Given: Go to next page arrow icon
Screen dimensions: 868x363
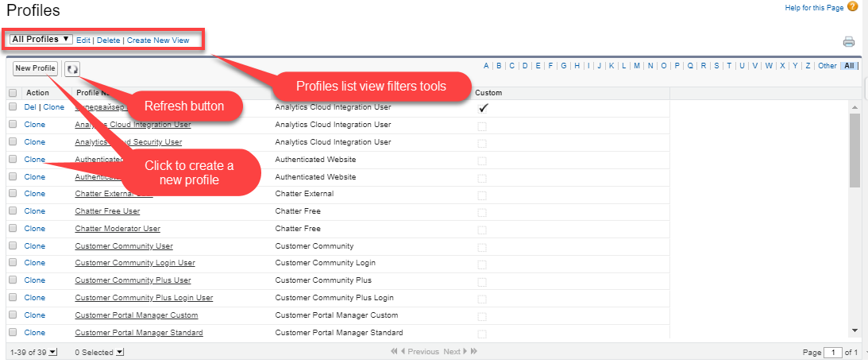Looking at the screenshot, I should [465, 351].
